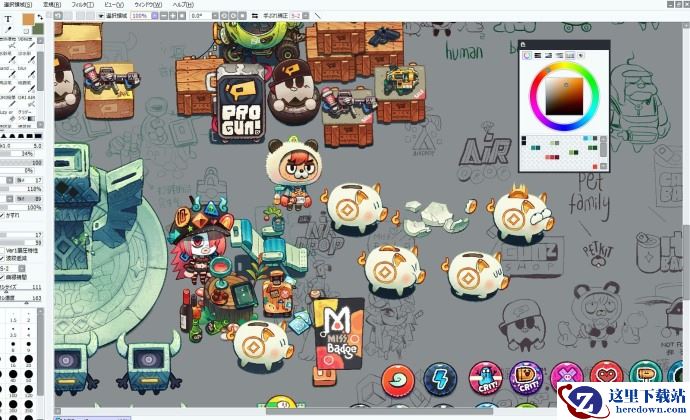Toggle the scratchpad view in the color panel
The image size is (690, 420).
[580, 55]
